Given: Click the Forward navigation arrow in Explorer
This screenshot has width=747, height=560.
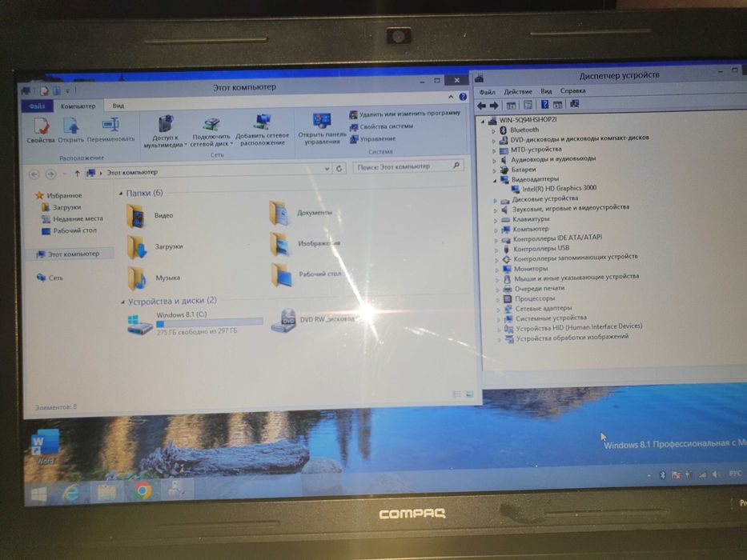Looking at the screenshot, I should [50, 174].
